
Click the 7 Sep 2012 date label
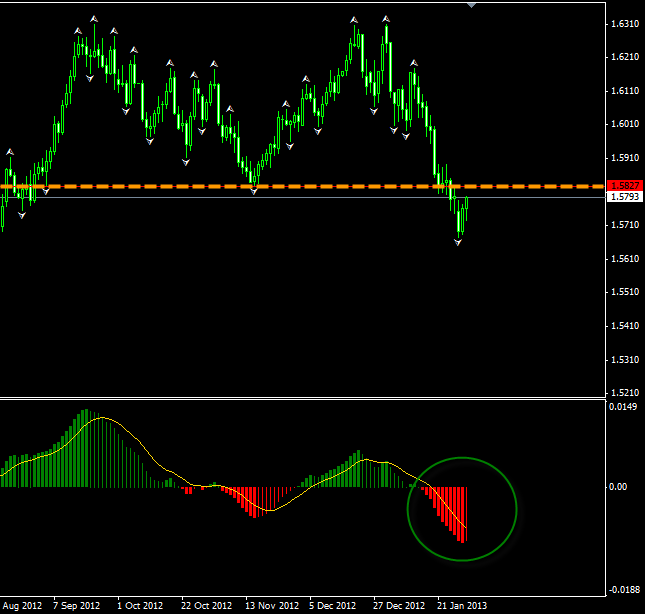coord(77,605)
